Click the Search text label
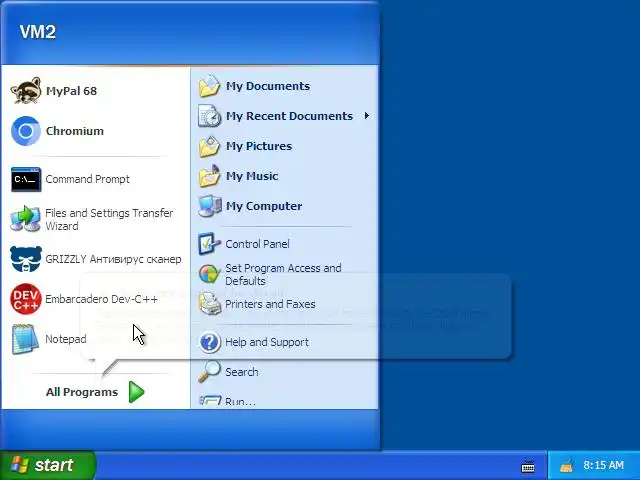This screenshot has width=640, height=480. pos(242,372)
